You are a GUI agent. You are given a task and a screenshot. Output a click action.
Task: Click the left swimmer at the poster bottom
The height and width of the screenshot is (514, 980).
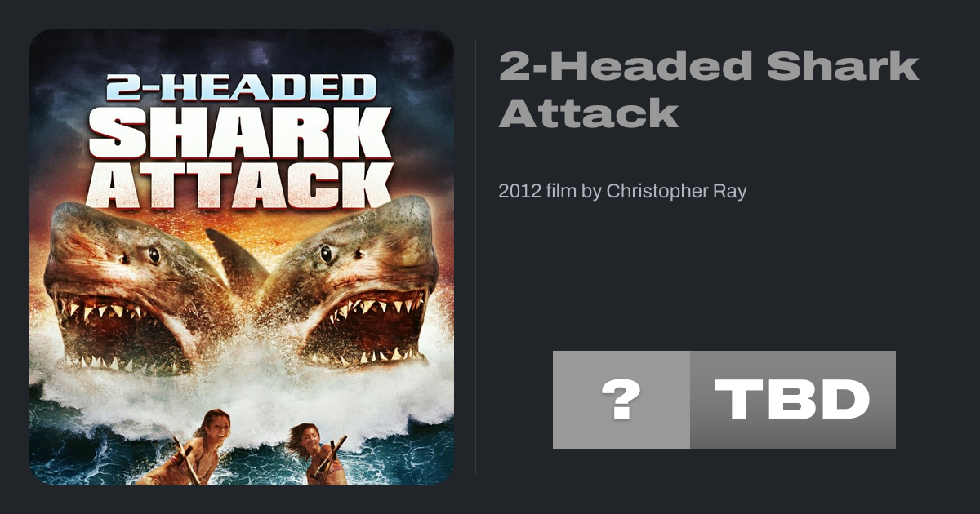pyautogui.click(x=194, y=447)
